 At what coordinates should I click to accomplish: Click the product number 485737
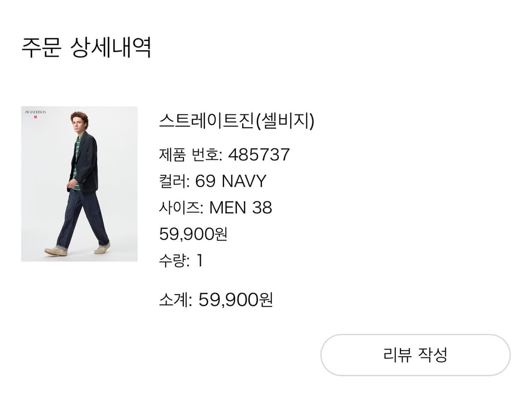(260, 154)
